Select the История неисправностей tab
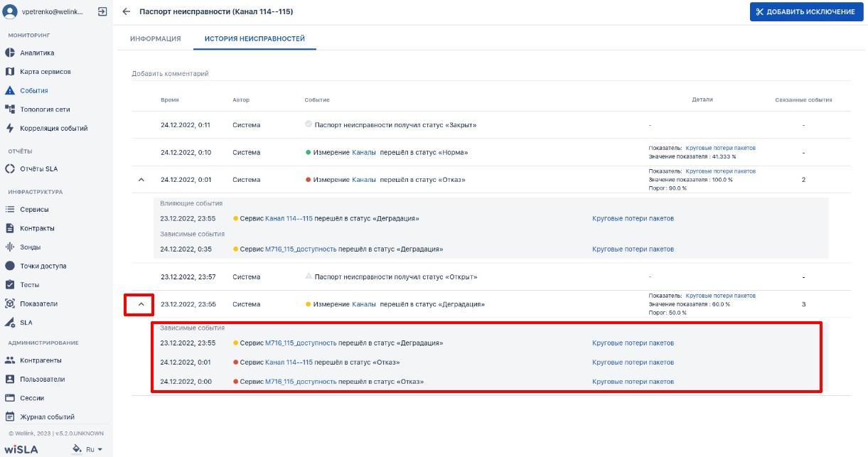The height and width of the screenshot is (457, 868). pos(254,38)
